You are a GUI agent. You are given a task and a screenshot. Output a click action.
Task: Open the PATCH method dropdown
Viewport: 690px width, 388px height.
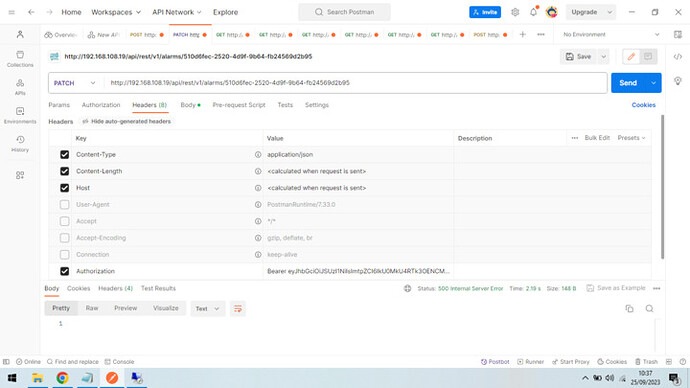pos(74,83)
